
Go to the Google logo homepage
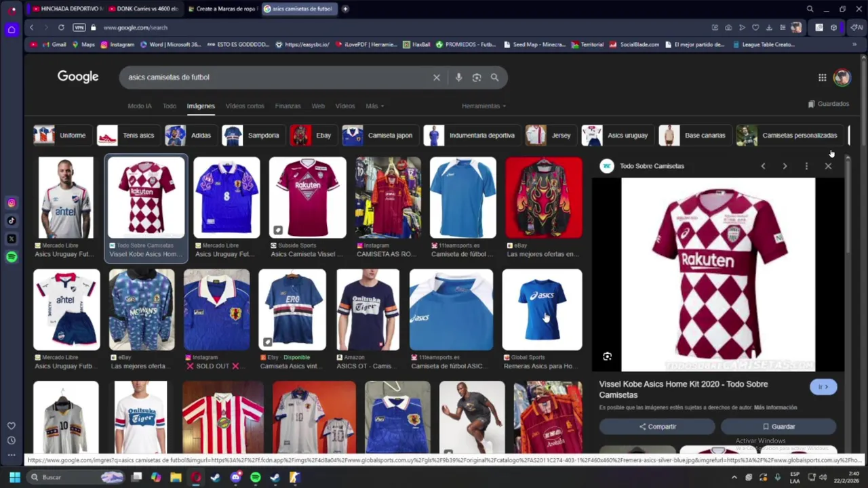78,77
